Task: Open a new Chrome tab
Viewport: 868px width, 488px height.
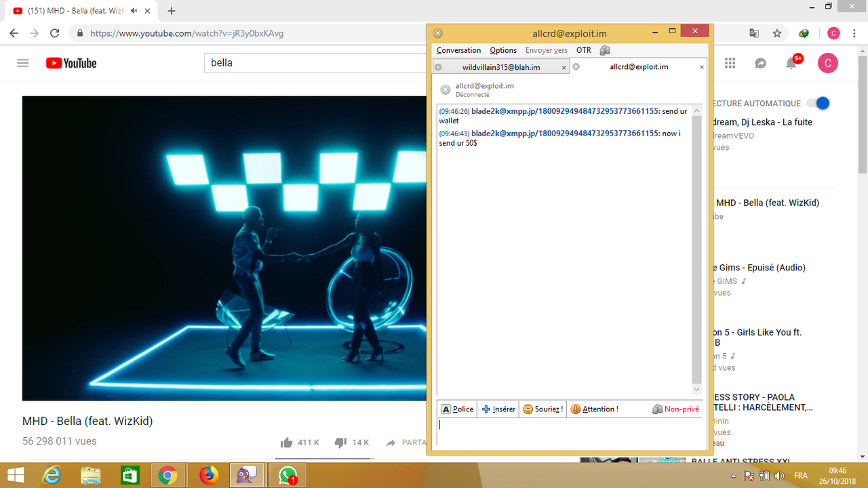Action: 172,11
